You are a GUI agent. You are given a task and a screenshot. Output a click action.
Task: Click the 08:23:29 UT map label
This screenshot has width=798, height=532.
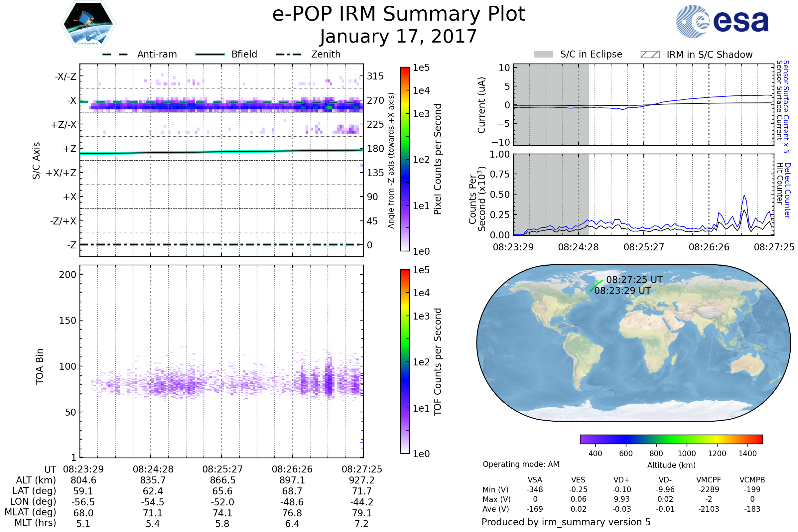622,291
